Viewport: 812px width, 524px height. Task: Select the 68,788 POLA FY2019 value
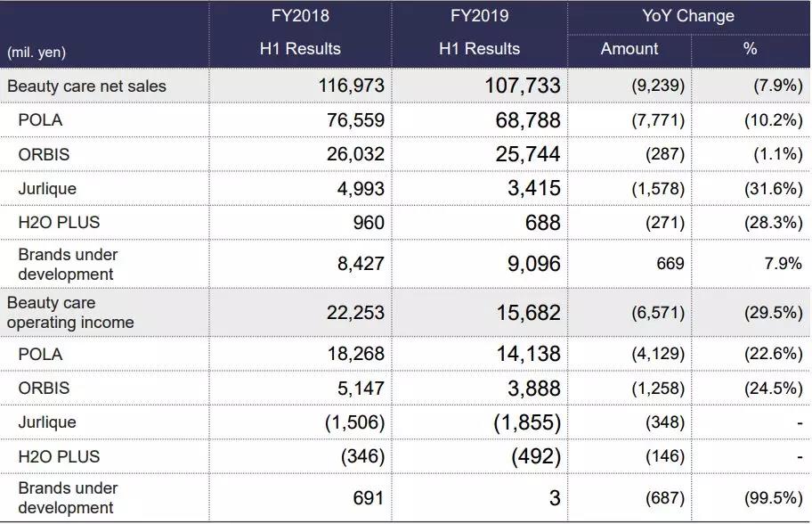pyautogui.click(x=528, y=120)
